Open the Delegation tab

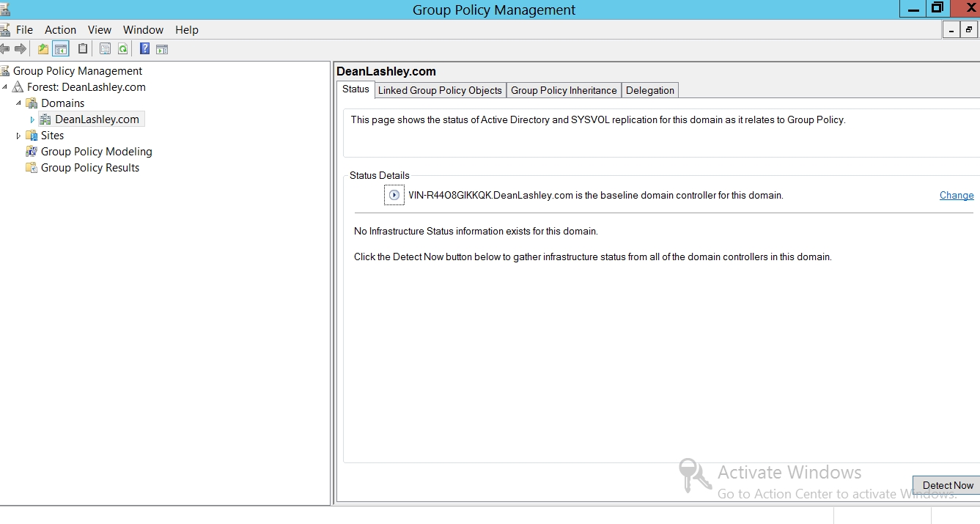click(649, 90)
